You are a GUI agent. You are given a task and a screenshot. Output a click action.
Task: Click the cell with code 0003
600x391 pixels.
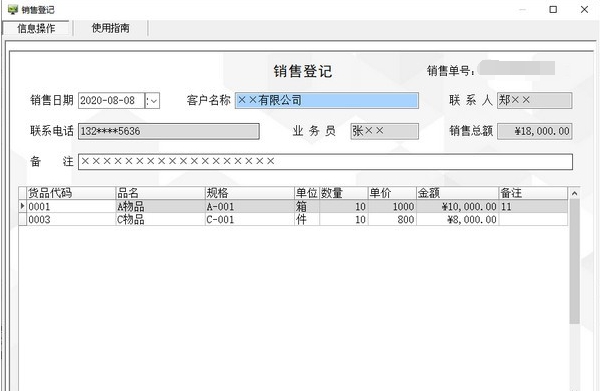coord(71,220)
